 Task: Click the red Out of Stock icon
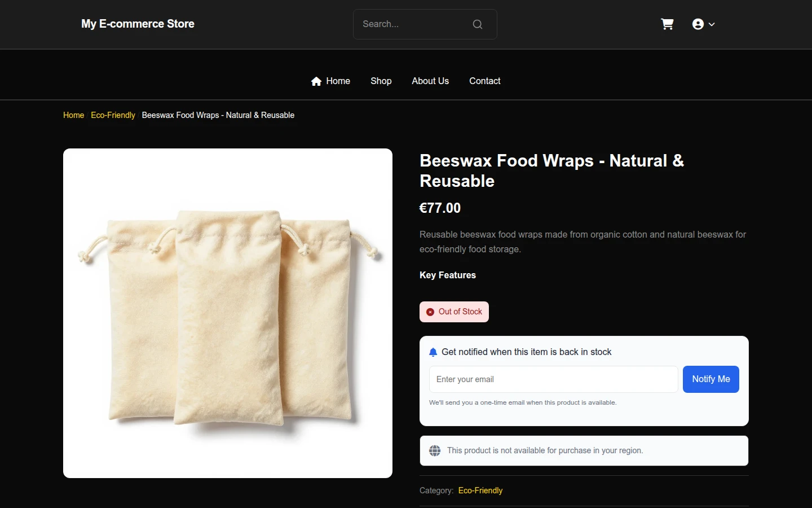430,312
